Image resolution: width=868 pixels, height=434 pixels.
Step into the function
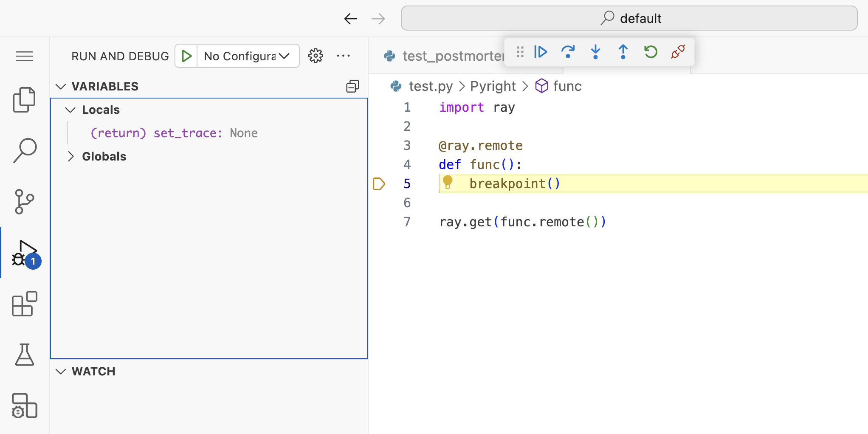(x=595, y=52)
